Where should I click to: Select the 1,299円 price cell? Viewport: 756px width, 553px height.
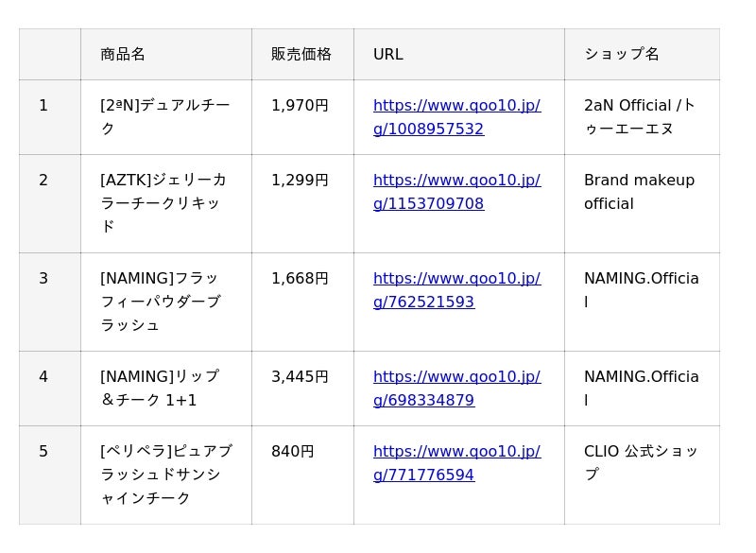tap(300, 180)
